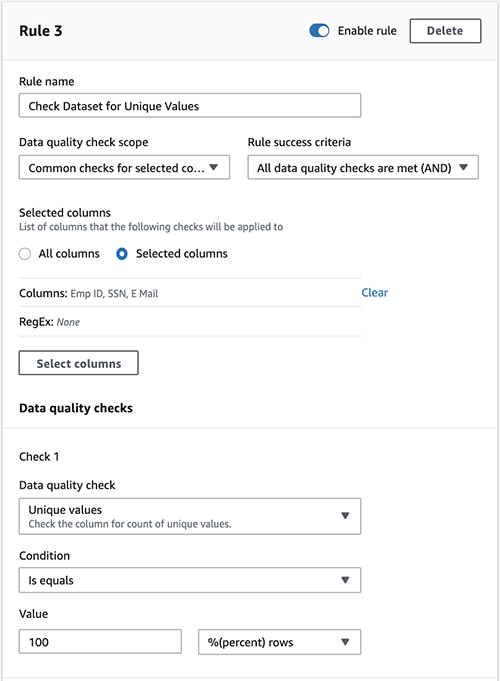Toggle the Enable rule switch

319,31
